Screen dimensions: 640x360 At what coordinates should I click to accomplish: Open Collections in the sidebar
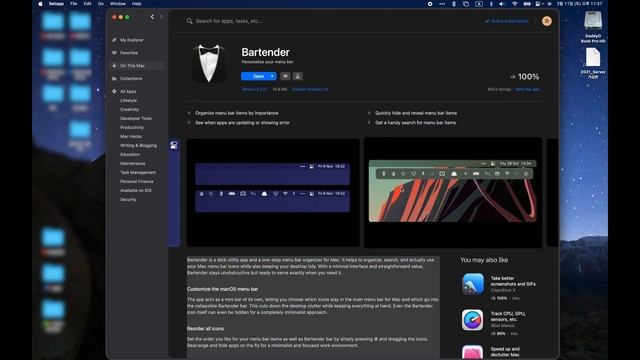click(131, 78)
